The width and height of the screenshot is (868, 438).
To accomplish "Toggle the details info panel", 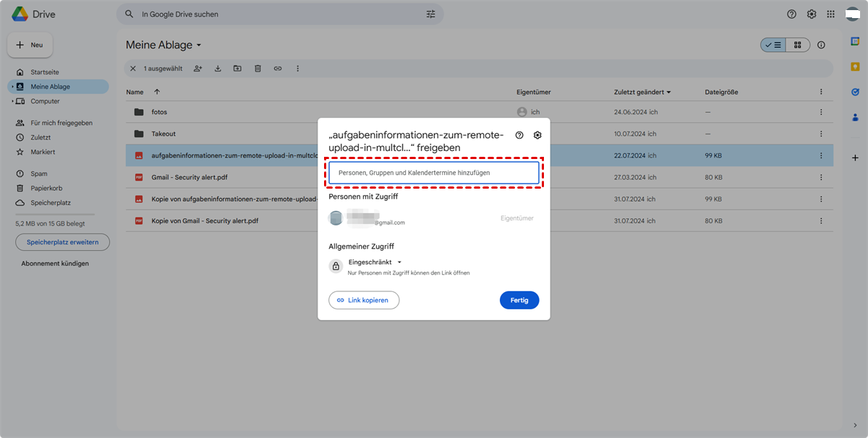I will tap(821, 45).
